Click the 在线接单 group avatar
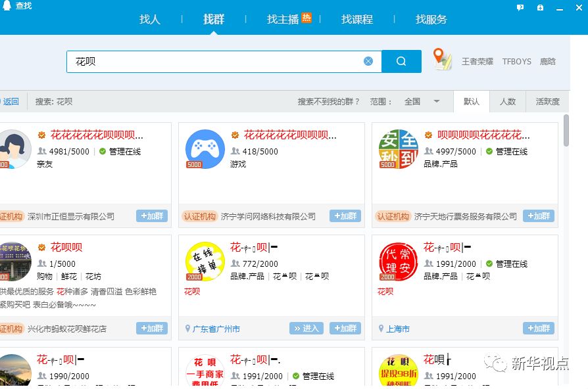The image size is (588, 389). [205, 262]
